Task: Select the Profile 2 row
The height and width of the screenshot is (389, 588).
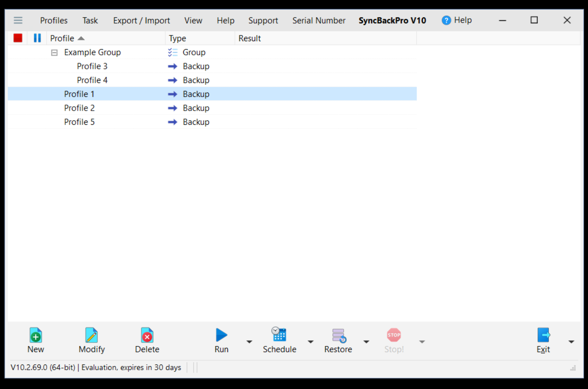Action: (x=212, y=108)
